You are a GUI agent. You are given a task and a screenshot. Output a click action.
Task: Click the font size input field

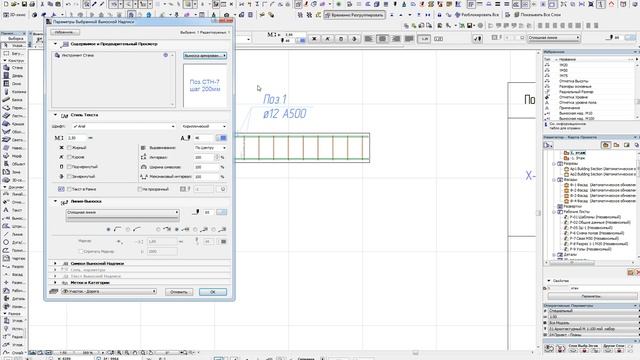pyautogui.click(x=77, y=138)
